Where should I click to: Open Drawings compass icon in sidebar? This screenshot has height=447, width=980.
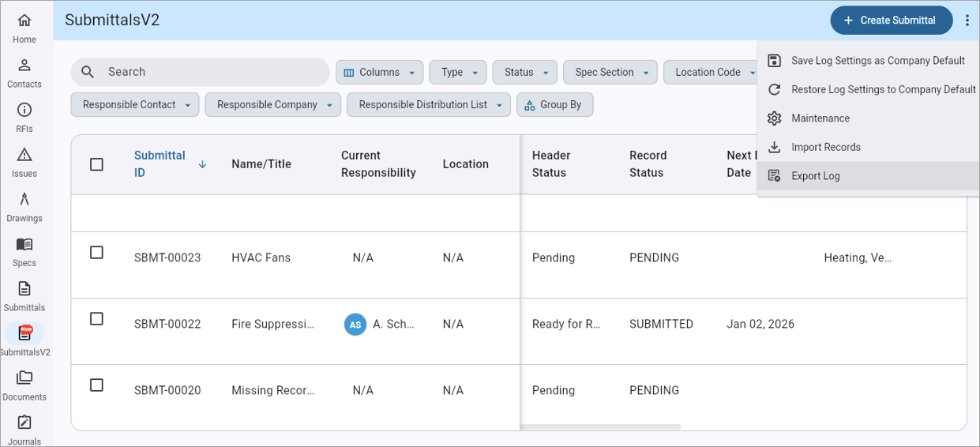pos(24,199)
